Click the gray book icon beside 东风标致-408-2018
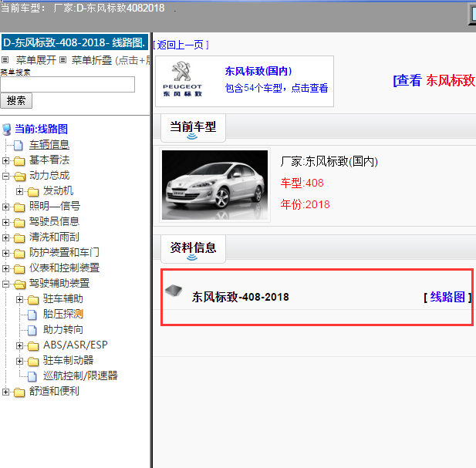The height and width of the screenshot is (468, 476). tap(174, 291)
